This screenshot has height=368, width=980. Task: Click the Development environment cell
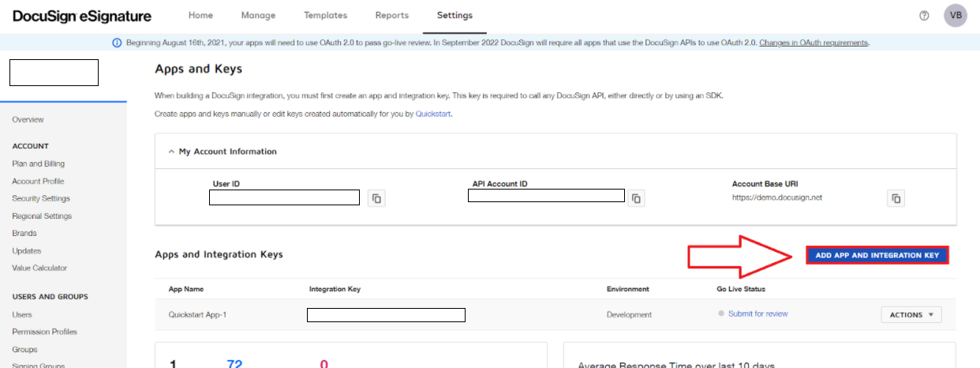pyautogui.click(x=629, y=314)
